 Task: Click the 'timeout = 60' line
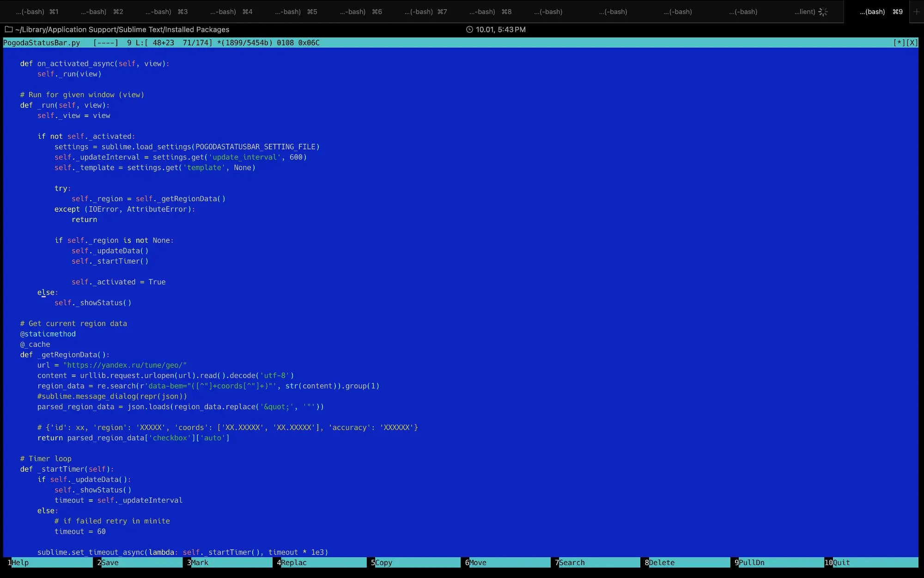point(80,532)
